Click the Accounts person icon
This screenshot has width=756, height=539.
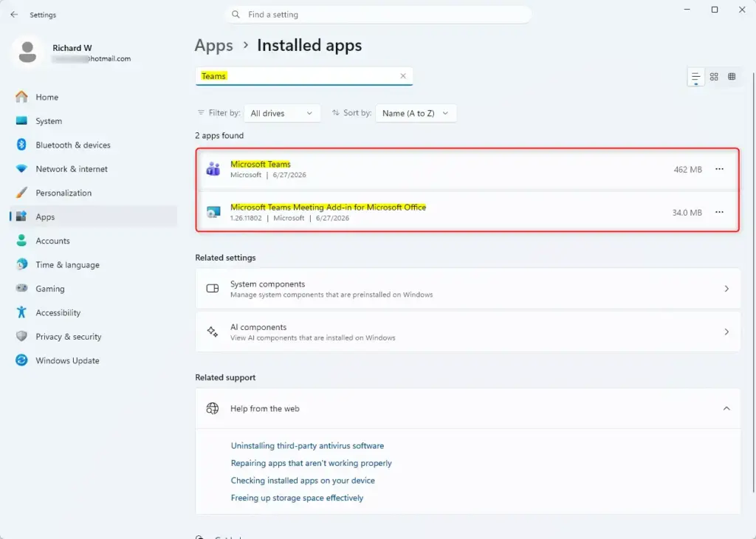(21, 240)
